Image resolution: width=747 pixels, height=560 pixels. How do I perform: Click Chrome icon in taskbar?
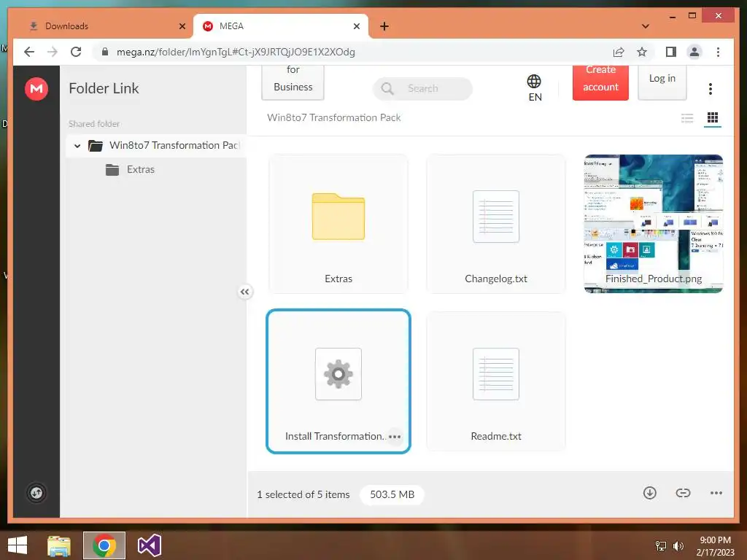coord(104,545)
